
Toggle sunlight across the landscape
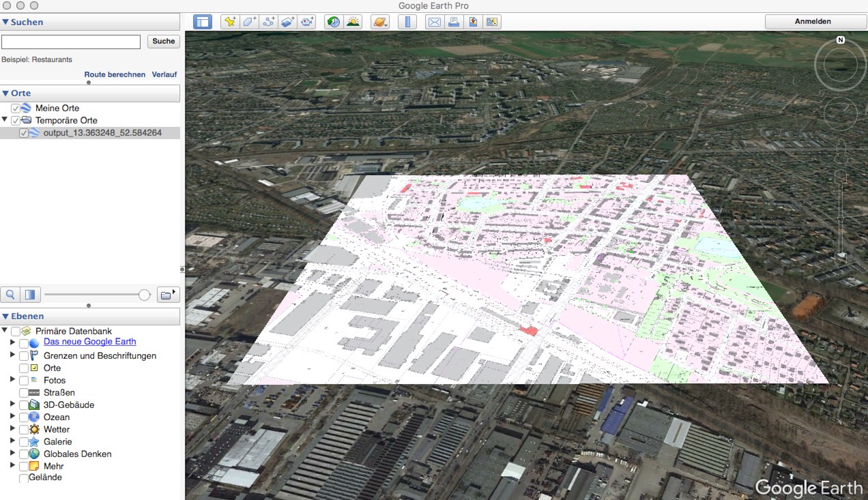(353, 22)
